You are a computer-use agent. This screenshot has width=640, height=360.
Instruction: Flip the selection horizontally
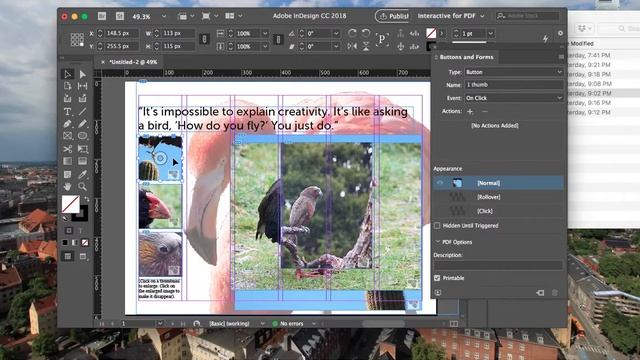[x=352, y=46]
